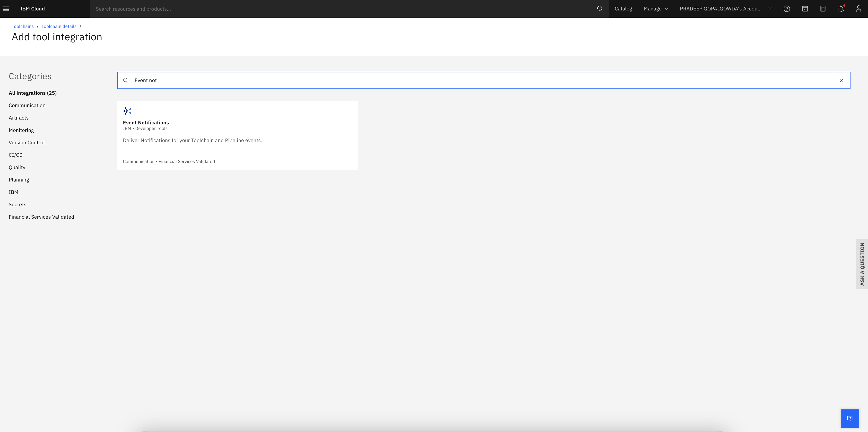Filter by the CI/CD category
This screenshot has height=432, width=868.
tap(16, 155)
